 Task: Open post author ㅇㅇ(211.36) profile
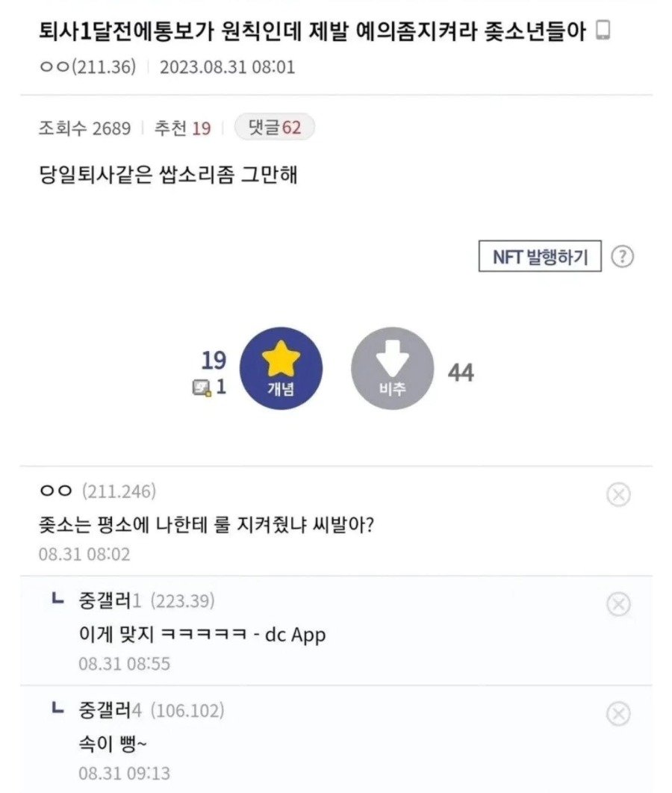pyautogui.click(x=87, y=67)
